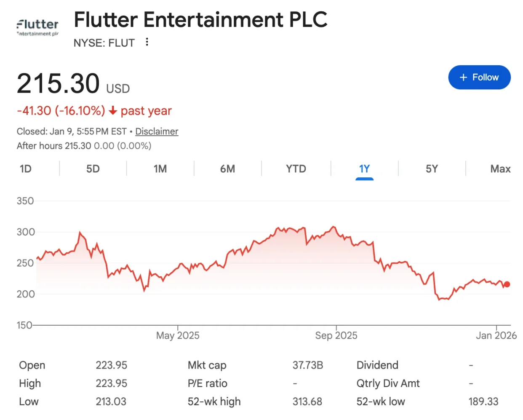The image size is (523, 420).
Task: Switch to the 5Y chart
Action: pos(432,169)
